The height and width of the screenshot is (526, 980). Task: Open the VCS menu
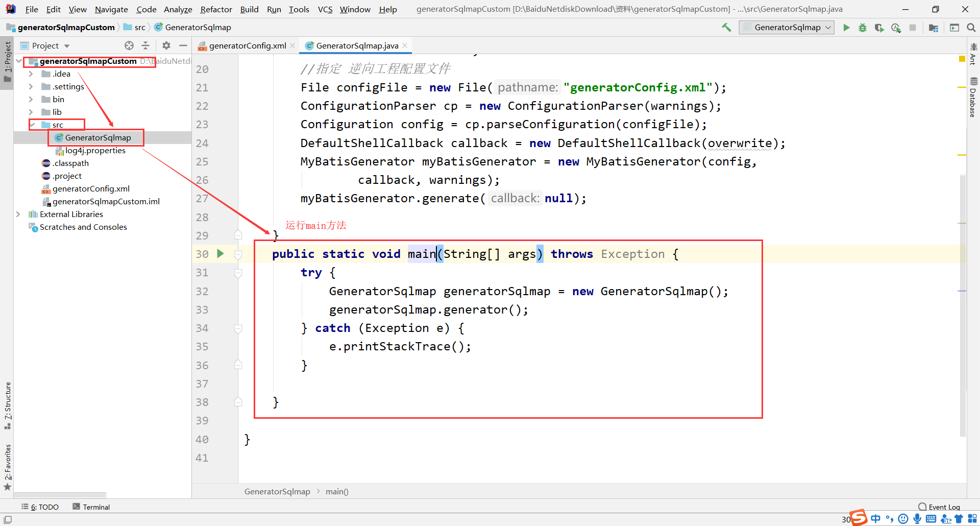coord(325,9)
